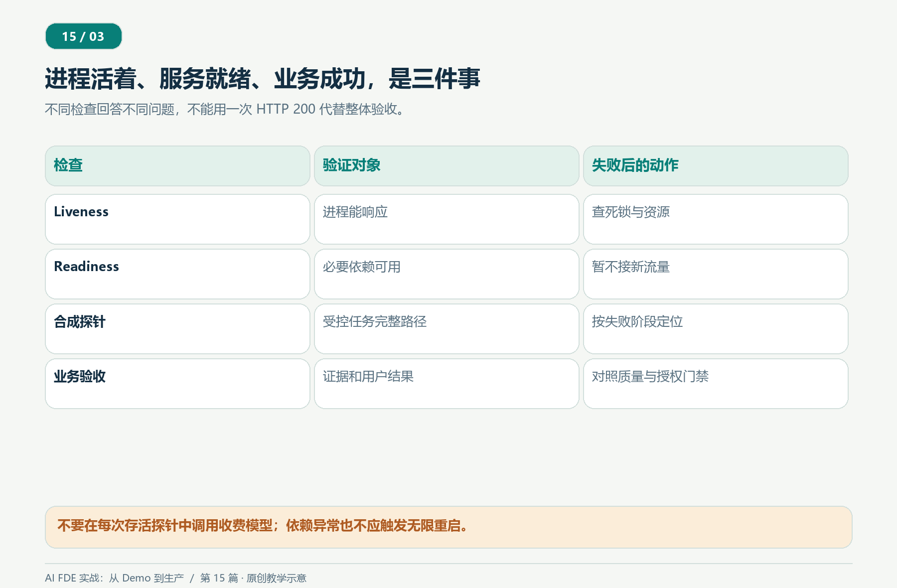Click the cell 按失败阶段定位

pos(716,329)
